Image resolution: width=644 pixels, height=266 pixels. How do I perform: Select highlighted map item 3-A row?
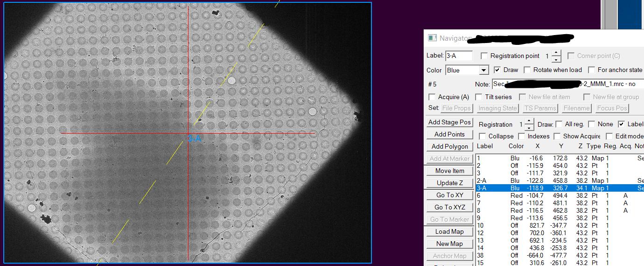click(x=560, y=188)
